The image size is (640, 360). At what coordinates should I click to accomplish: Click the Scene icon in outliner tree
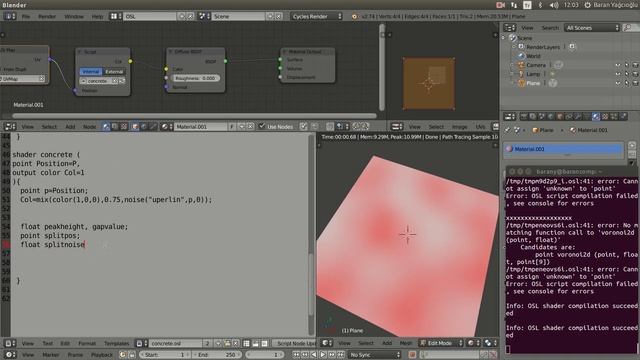click(513, 38)
